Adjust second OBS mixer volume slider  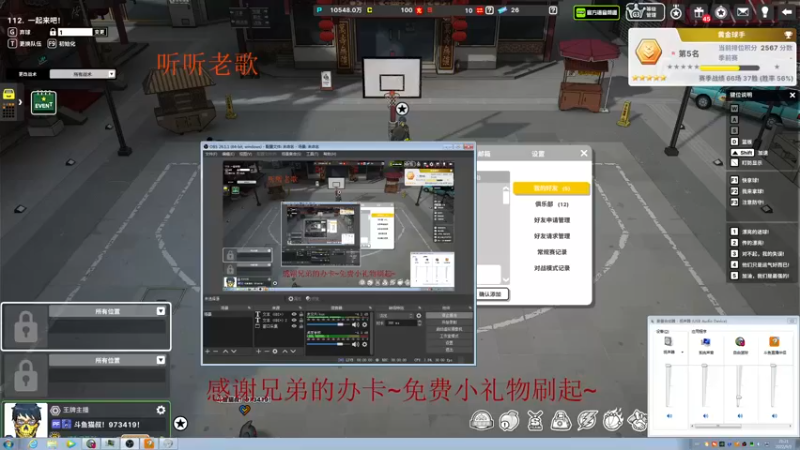point(328,344)
